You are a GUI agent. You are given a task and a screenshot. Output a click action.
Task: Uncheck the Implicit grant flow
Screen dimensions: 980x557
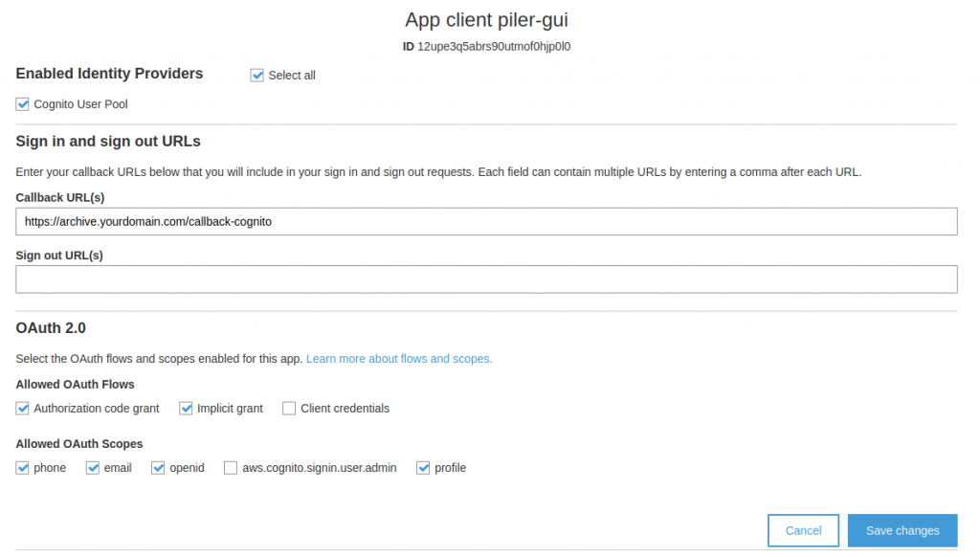(187, 409)
